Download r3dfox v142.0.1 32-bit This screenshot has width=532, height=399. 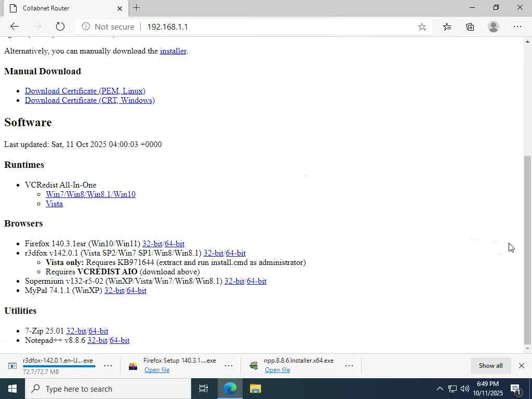[214, 253]
